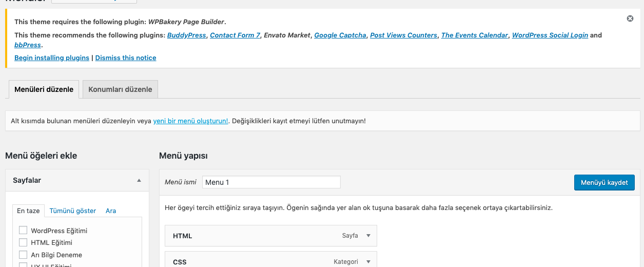Image resolution: width=644 pixels, height=267 pixels.
Task: Click Begin installing plugins link
Action: pyautogui.click(x=52, y=58)
